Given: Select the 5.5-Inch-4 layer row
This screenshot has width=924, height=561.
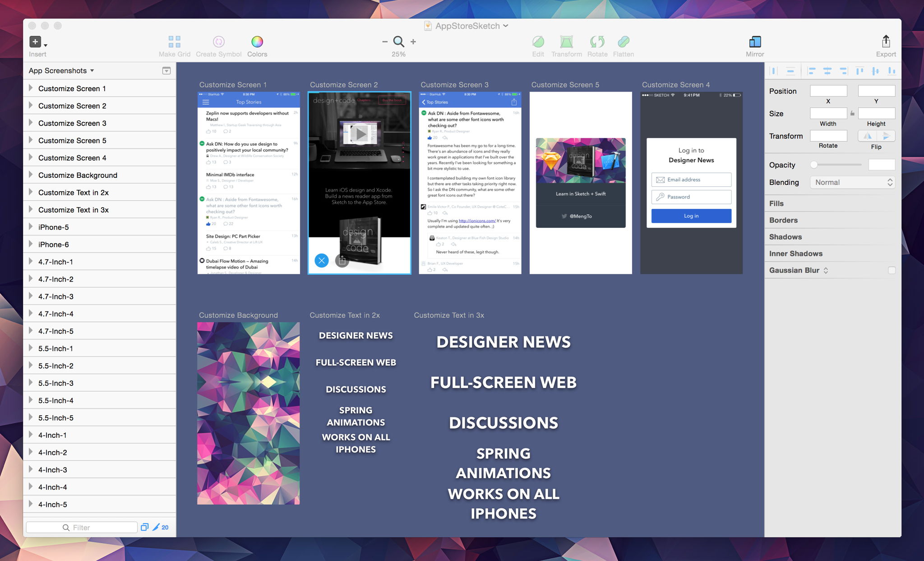Looking at the screenshot, I should (x=100, y=400).
